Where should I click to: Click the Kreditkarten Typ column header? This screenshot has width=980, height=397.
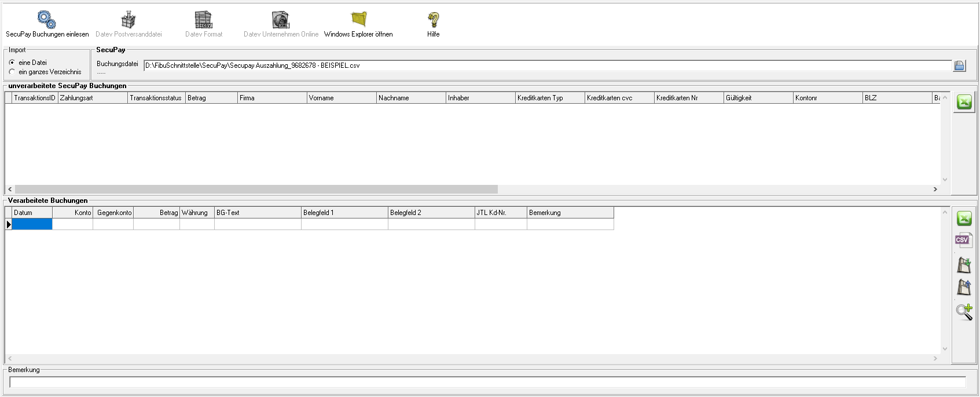(x=549, y=98)
